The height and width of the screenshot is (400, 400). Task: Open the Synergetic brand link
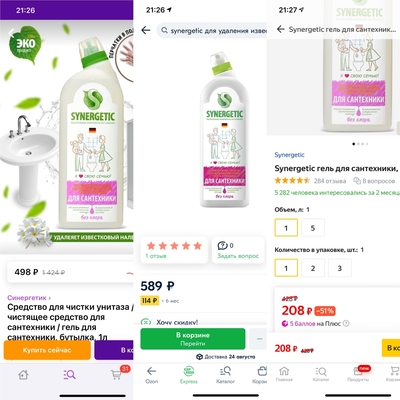(289, 155)
